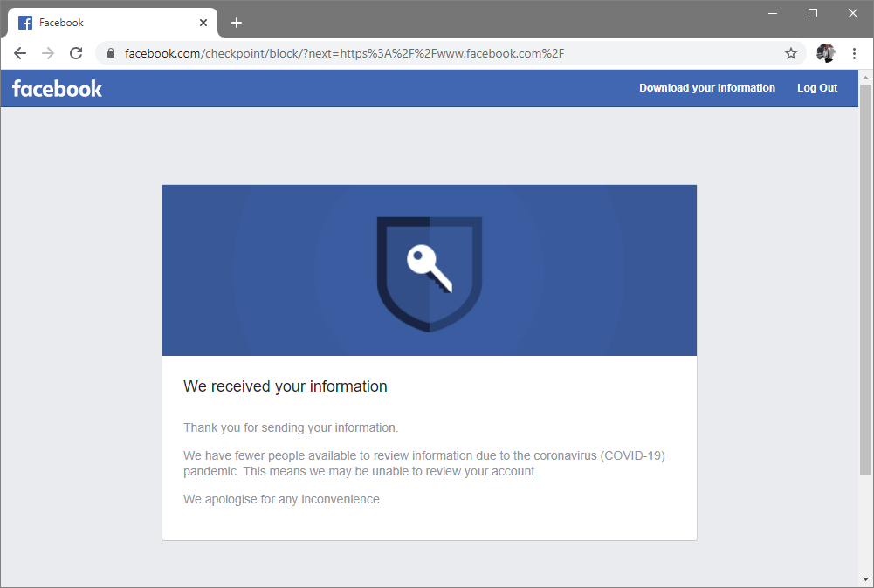This screenshot has height=588, width=874.
Task: Click the Facebook favicon in the tab
Action: (25, 23)
